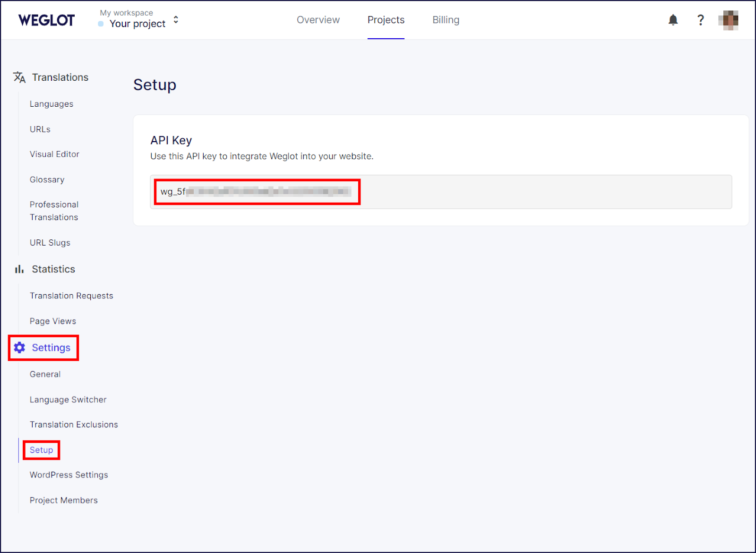Open WordPress Settings from sidebar
The image size is (756, 553).
(69, 475)
